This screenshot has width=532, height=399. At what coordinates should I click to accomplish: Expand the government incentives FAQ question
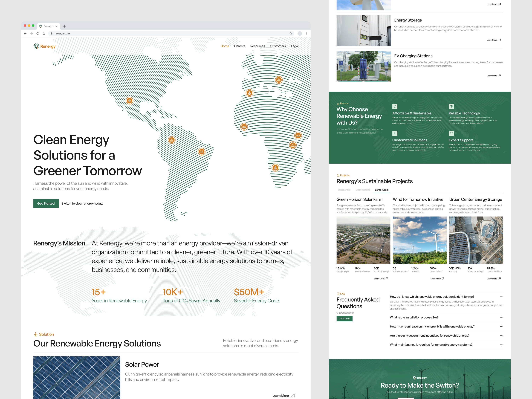(x=501, y=336)
